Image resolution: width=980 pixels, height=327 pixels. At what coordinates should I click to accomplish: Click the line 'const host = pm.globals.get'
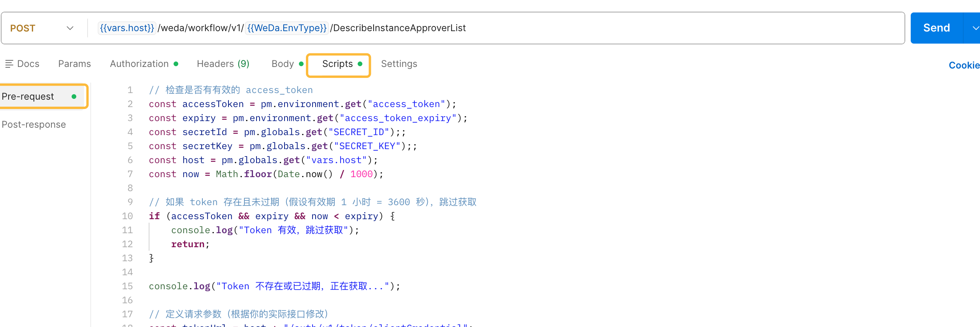(x=263, y=160)
